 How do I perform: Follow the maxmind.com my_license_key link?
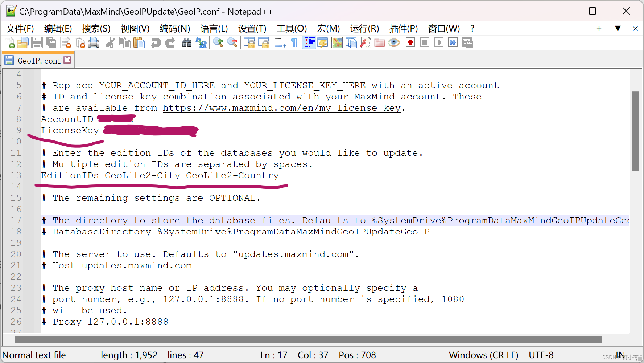(x=282, y=108)
